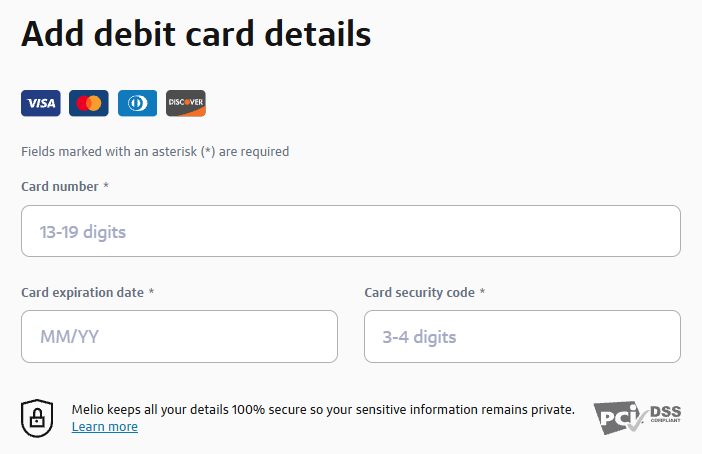Click the Card expiration date label

[x=82, y=292]
